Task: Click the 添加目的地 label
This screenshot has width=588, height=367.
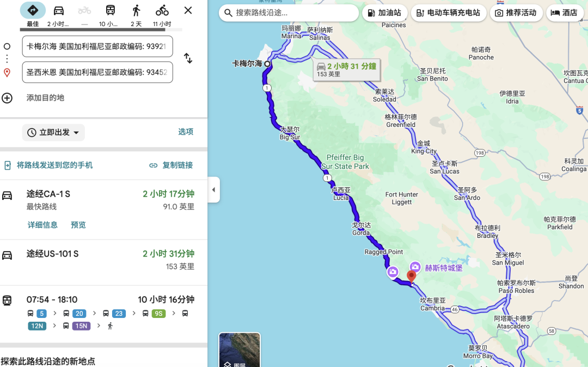Action: point(45,98)
